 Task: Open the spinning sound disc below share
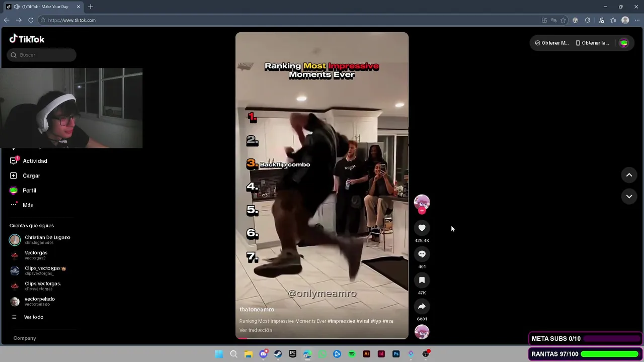tap(422, 332)
